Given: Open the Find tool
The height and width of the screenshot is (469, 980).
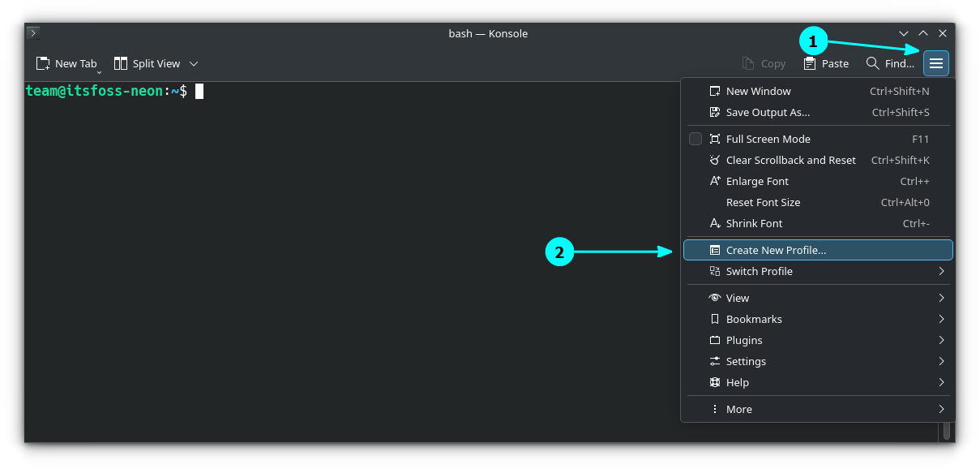Looking at the screenshot, I should point(889,62).
